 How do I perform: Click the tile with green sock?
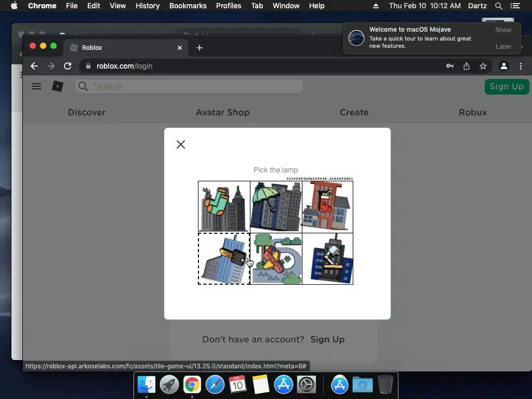pyautogui.click(x=224, y=207)
